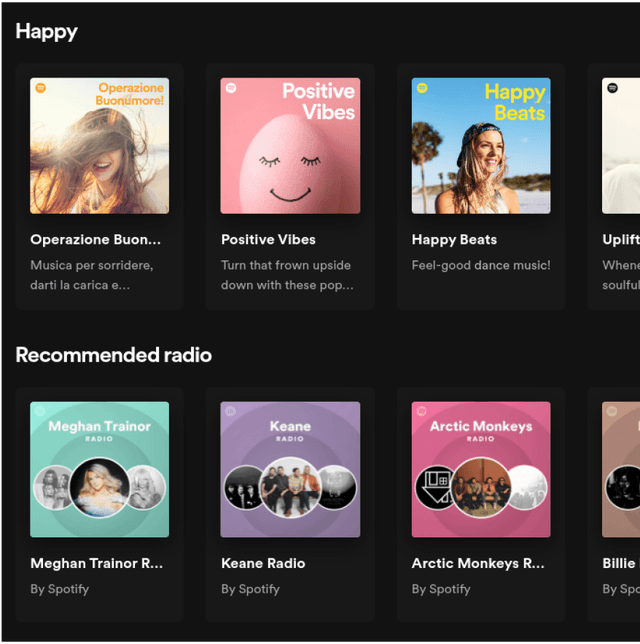Screen dimensions: 640x644
Task: Click the center band photo on Keane Radio cover
Action: [290, 487]
